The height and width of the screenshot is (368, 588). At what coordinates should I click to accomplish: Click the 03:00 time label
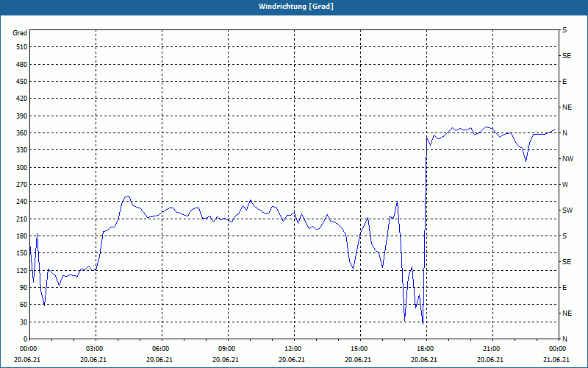94,348
